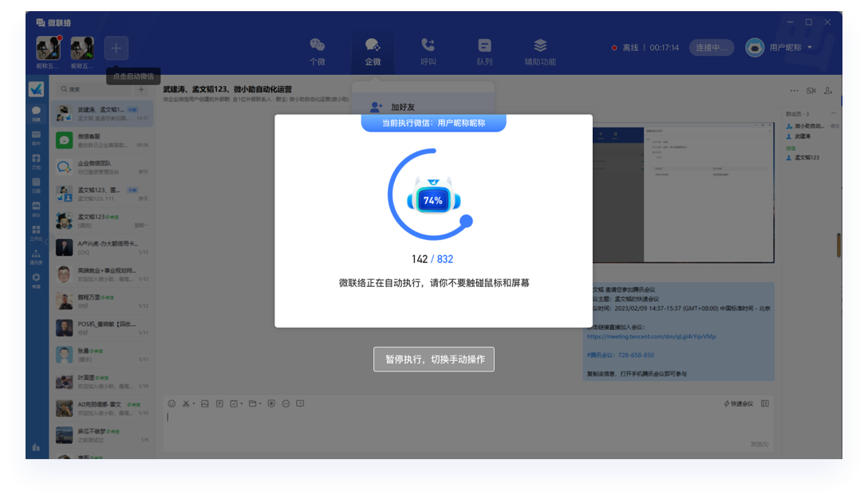Insert an image via picture icon
This screenshot has height=499, width=868.
point(205,404)
